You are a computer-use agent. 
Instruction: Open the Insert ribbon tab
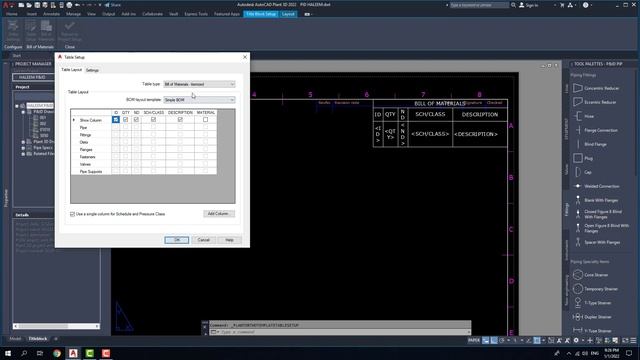(31, 14)
